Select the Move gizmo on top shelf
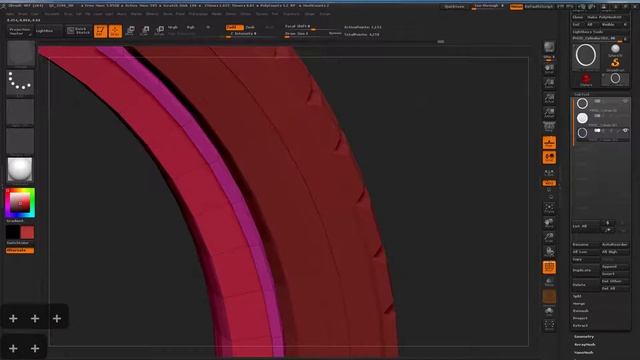 click(131, 31)
